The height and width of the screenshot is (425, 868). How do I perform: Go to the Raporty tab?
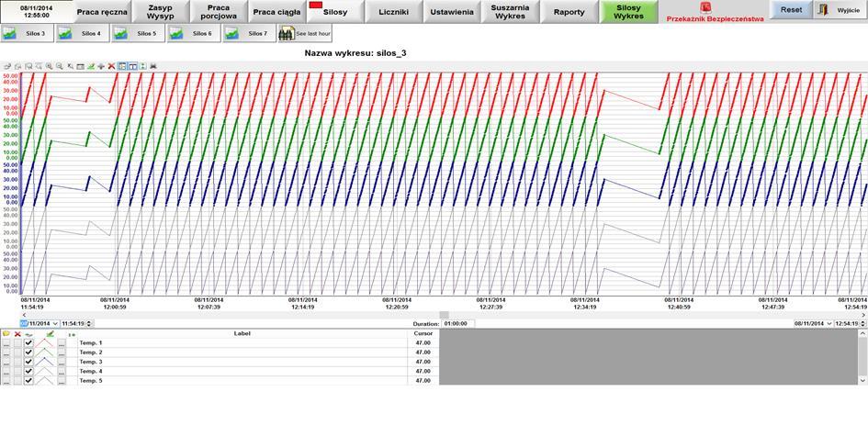click(569, 12)
